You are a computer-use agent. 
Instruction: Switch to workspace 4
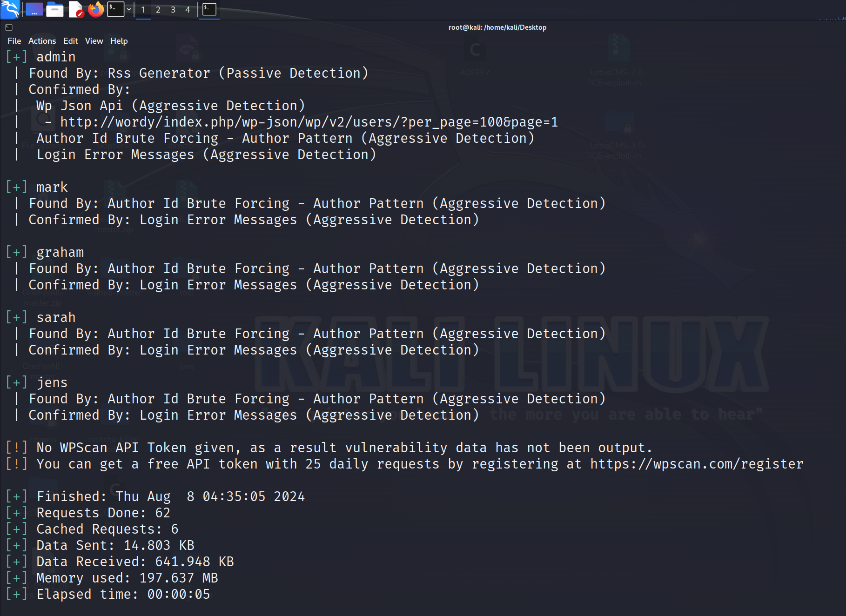pyautogui.click(x=188, y=10)
